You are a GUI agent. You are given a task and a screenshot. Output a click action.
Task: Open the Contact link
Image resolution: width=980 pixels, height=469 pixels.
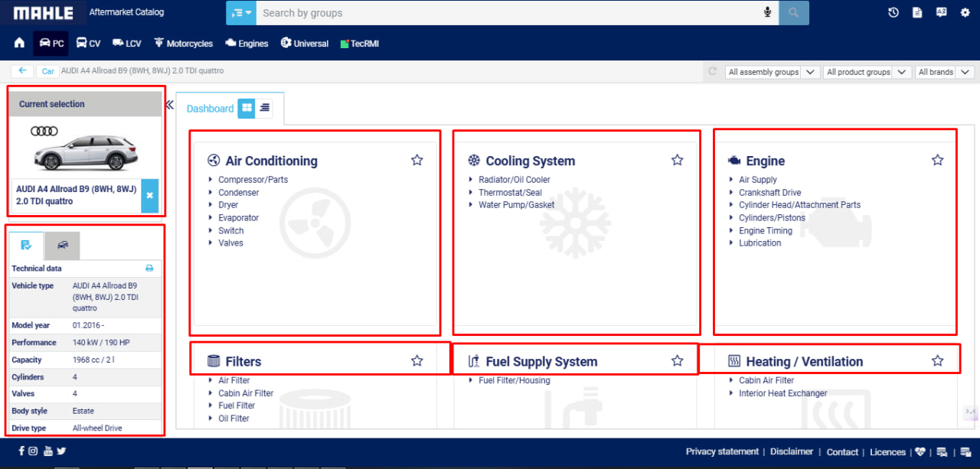click(x=842, y=452)
